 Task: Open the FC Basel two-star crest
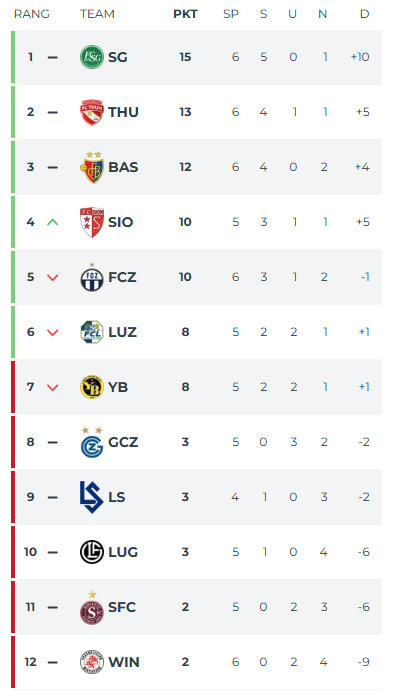tap(92, 167)
